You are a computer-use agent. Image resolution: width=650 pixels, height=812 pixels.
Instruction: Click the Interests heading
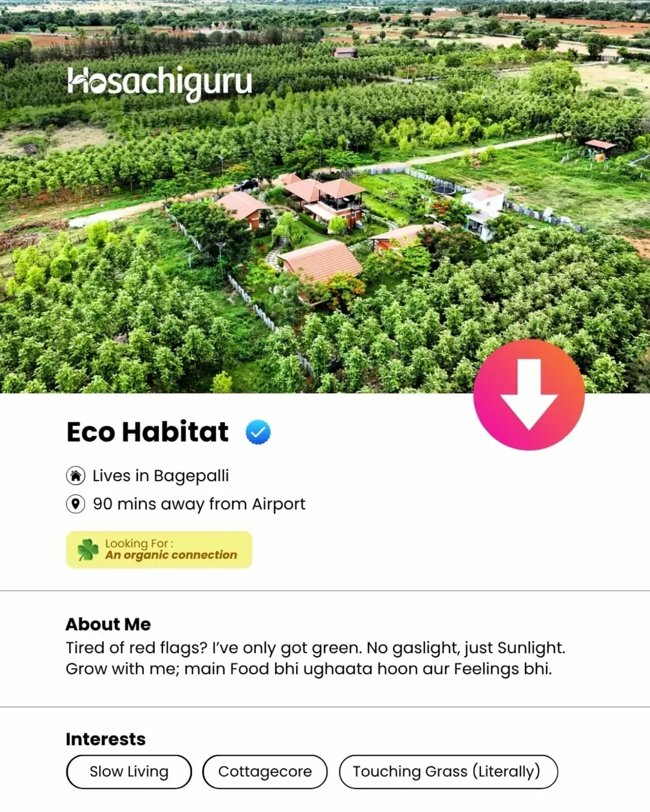pos(106,739)
